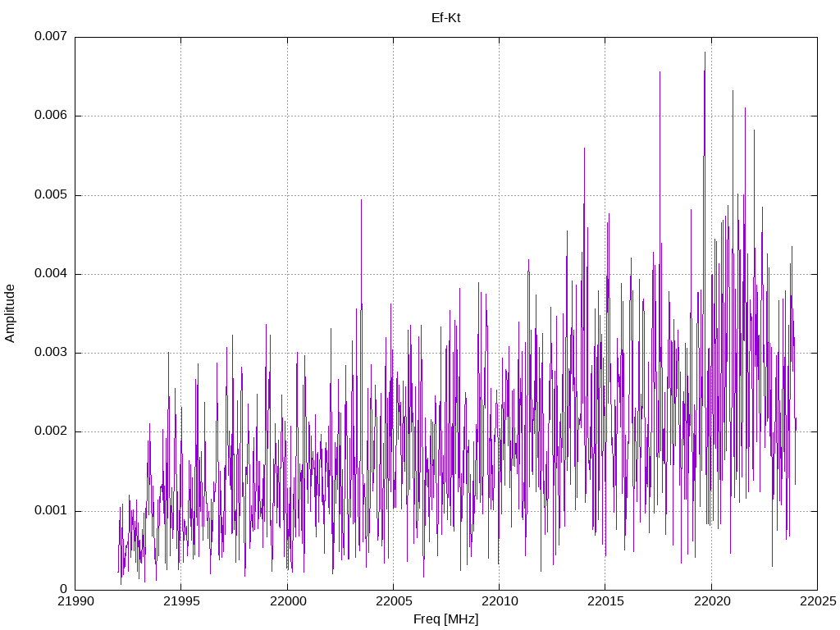This screenshot has height=630, width=840.
Task: Click the isolated peak near 22003.5 MHz
Action: click(x=361, y=201)
